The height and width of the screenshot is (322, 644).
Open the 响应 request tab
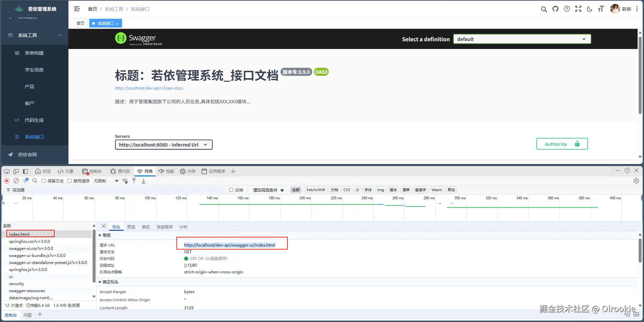[146, 227]
